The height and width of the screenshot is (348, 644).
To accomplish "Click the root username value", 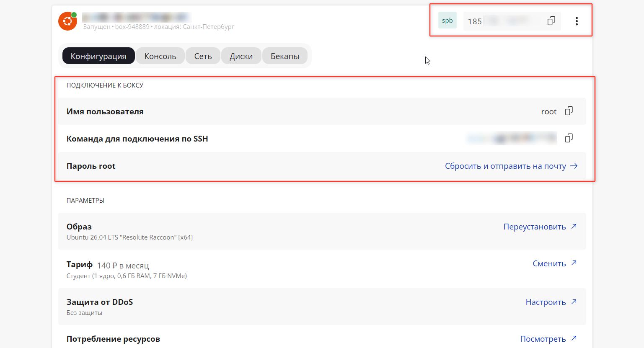I will (548, 111).
